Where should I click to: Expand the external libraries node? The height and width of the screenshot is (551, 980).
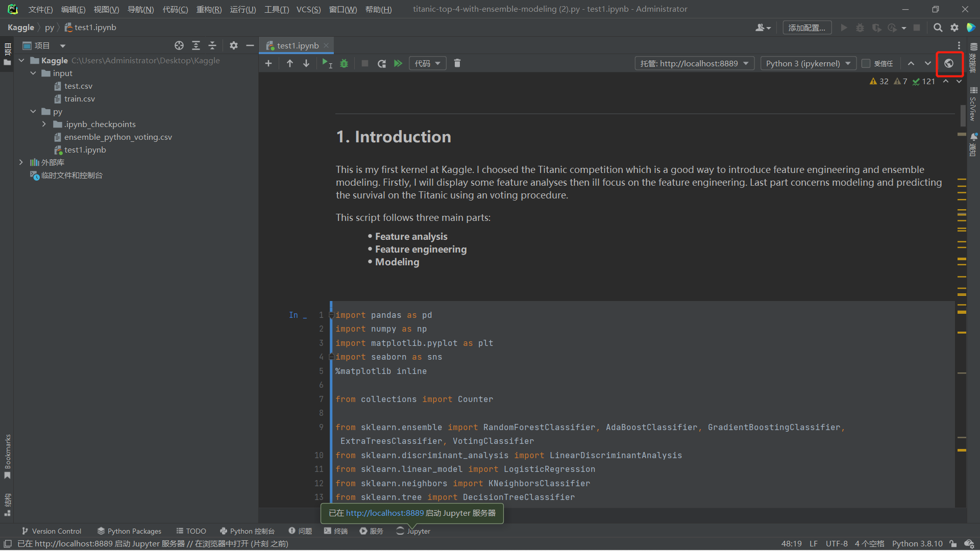(21, 162)
